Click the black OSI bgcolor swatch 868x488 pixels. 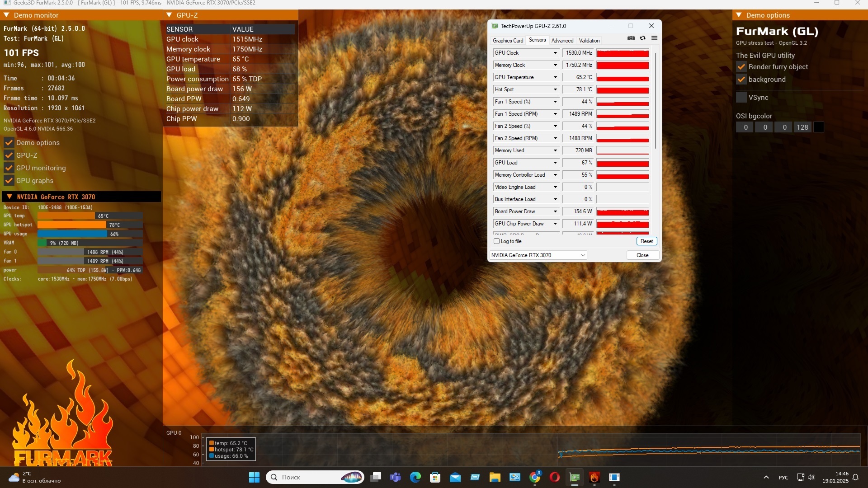point(818,127)
